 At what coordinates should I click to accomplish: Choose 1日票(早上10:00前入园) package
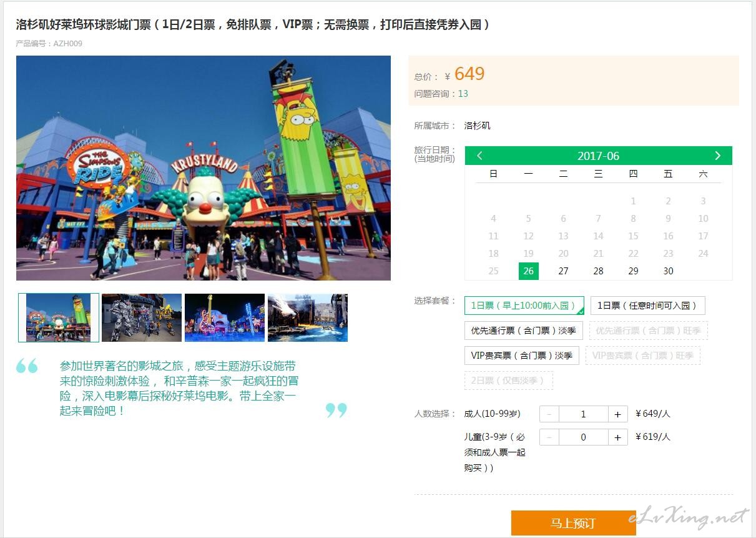point(524,306)
